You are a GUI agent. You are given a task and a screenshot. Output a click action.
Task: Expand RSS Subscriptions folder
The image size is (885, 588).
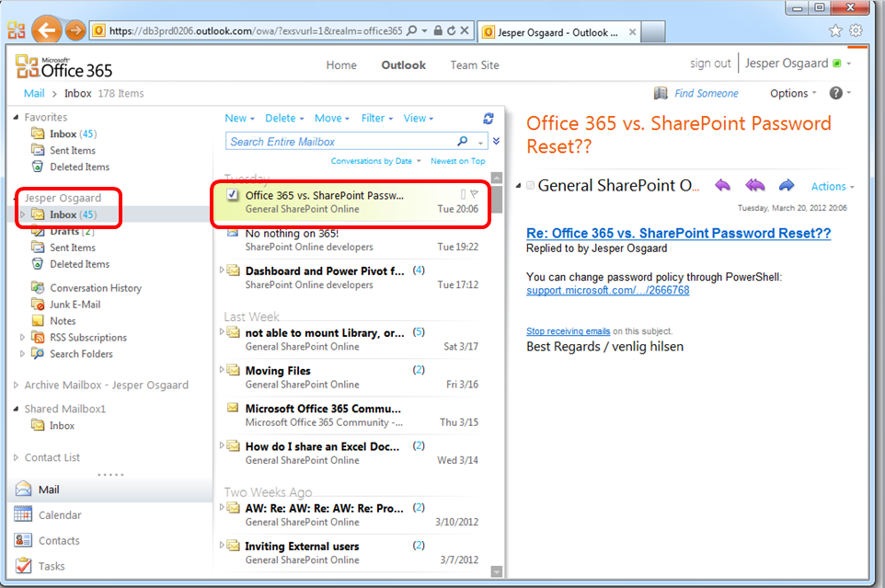coord(23,337)
